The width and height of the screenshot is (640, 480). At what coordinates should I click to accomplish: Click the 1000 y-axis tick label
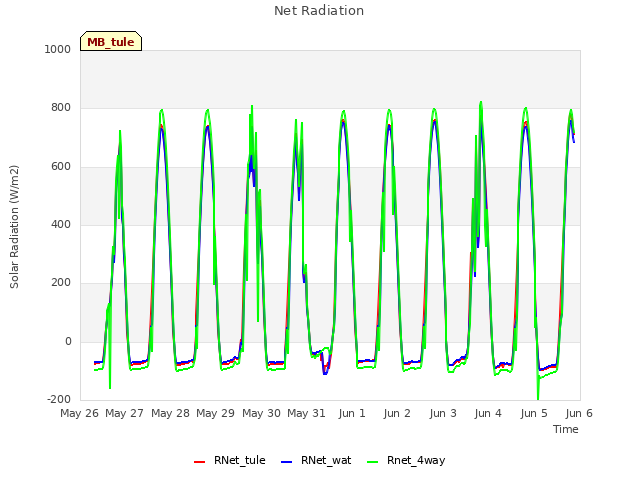(x=58, y=49)
